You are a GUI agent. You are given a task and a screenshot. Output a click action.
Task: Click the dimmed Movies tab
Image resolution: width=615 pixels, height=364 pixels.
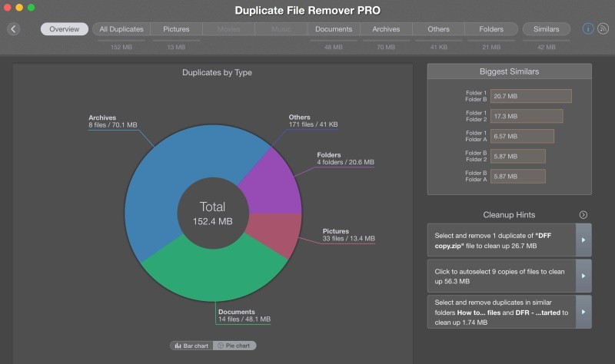(228, 29)
